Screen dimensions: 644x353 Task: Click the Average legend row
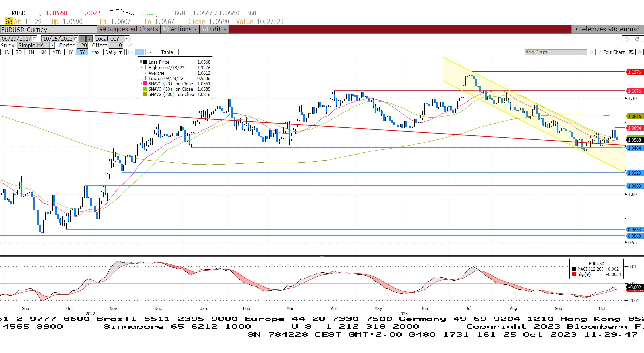177,73
